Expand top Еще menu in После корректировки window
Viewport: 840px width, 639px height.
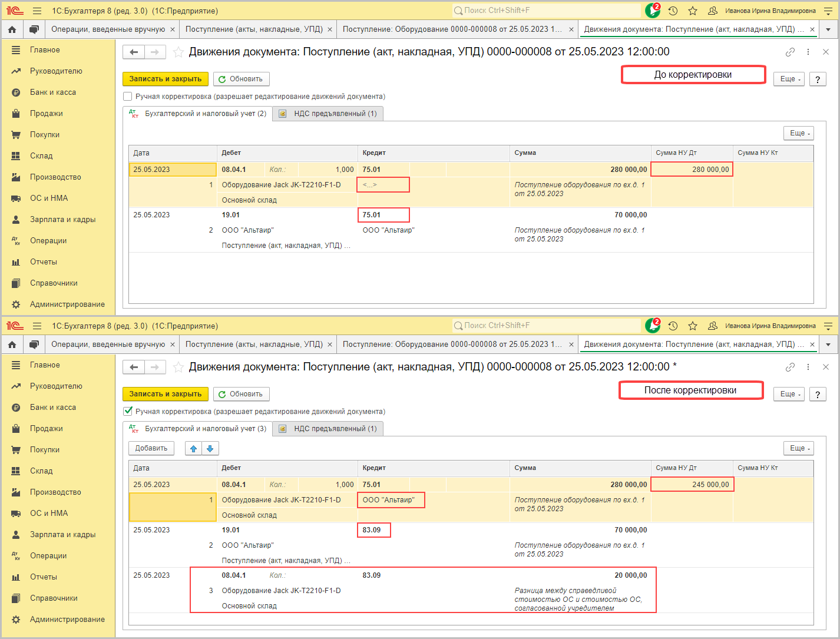click(x=790, y=394)
